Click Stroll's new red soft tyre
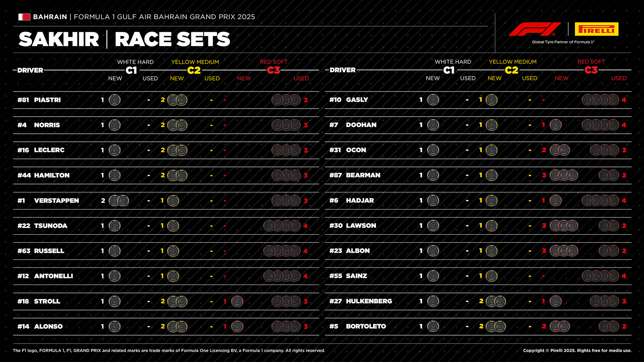Viewport: 644px width, 362px height. tap(237, 301)
